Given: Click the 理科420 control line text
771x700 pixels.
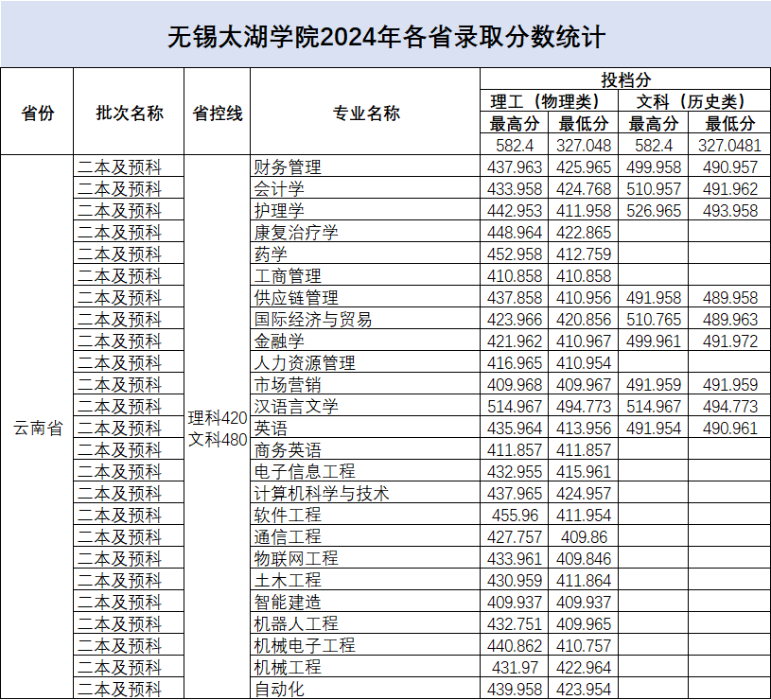Looking at the screenshot, I should pos(218,418).
